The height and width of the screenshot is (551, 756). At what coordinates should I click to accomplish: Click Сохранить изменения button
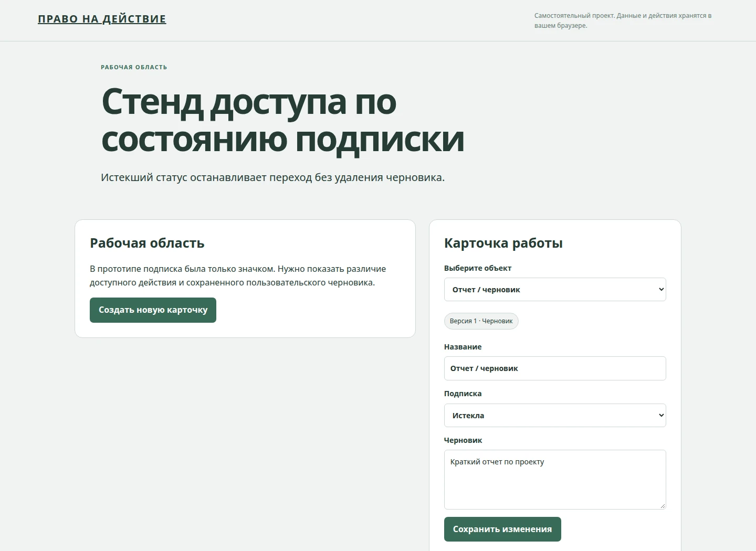pyautogui.click(x=502, y=529)
